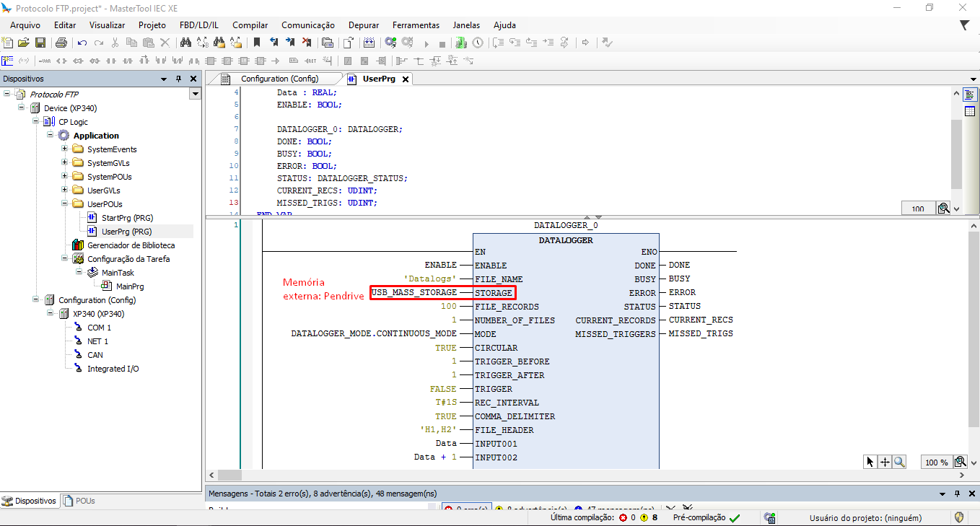Switch declaration editor to tabular view

[969, 111]
